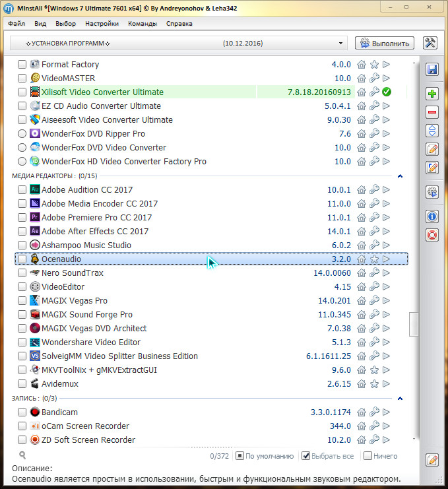The image size is (448, 489).
Task: Collapse the 'МЕДИА РЕДАКТОРЫ' section
Action: pyautogui.click(x=400, y=176)
